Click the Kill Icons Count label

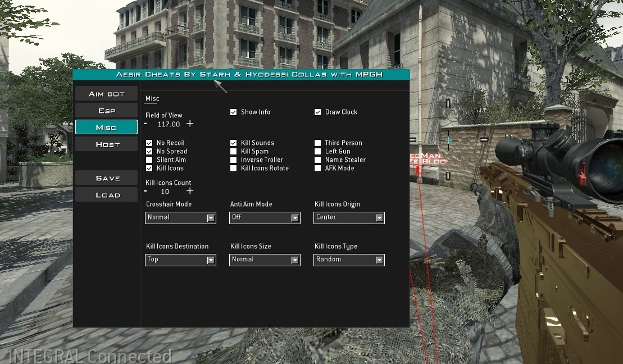[x=168, y=183]
